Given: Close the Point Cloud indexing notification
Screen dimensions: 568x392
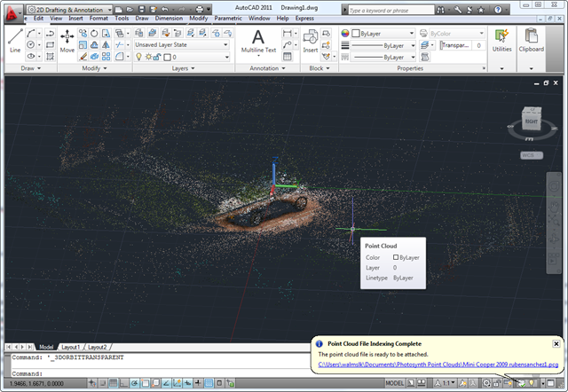Looking at the screenshot, I should 556,343.
